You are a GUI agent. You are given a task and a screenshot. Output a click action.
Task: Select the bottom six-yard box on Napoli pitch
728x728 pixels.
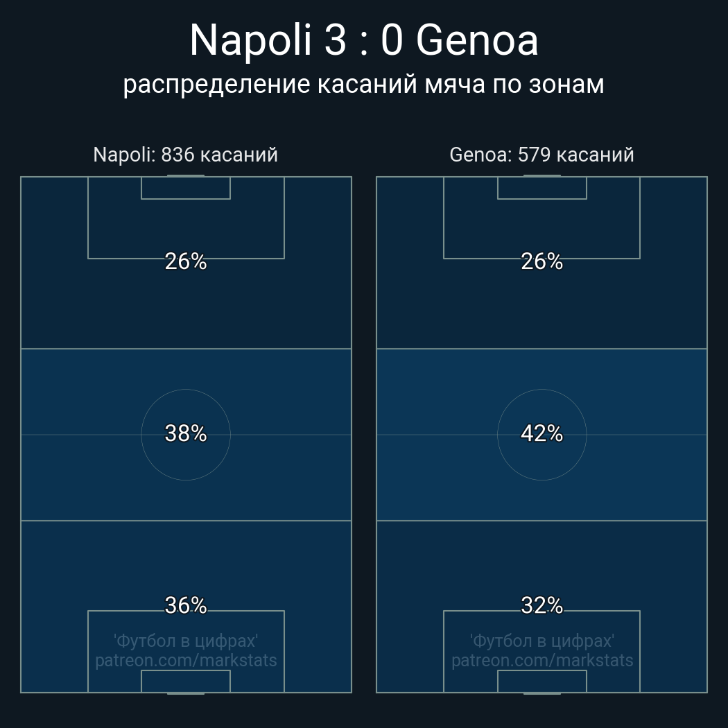[x=185, y=681]
